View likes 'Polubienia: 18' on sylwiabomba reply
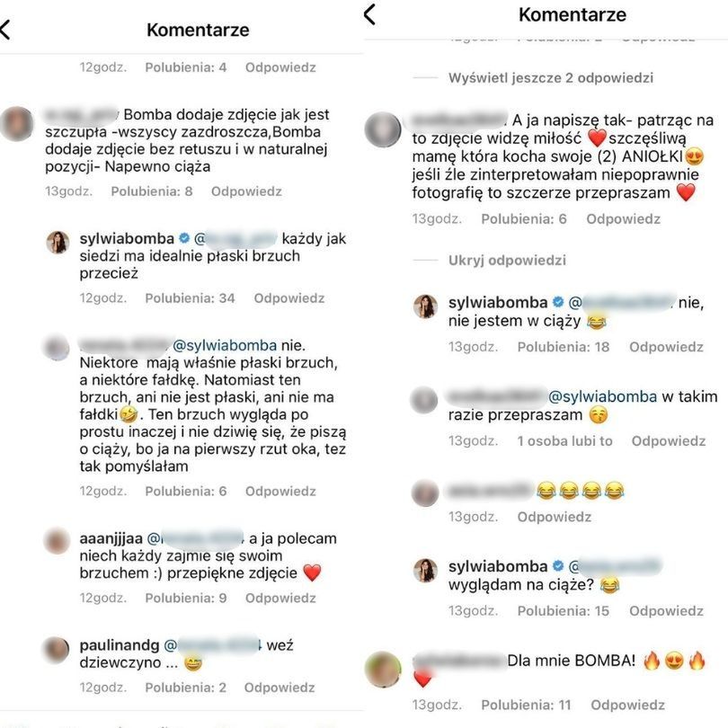The height and width of the screenshot is (728, 728). pyautogui.click(x=564, y=347)
